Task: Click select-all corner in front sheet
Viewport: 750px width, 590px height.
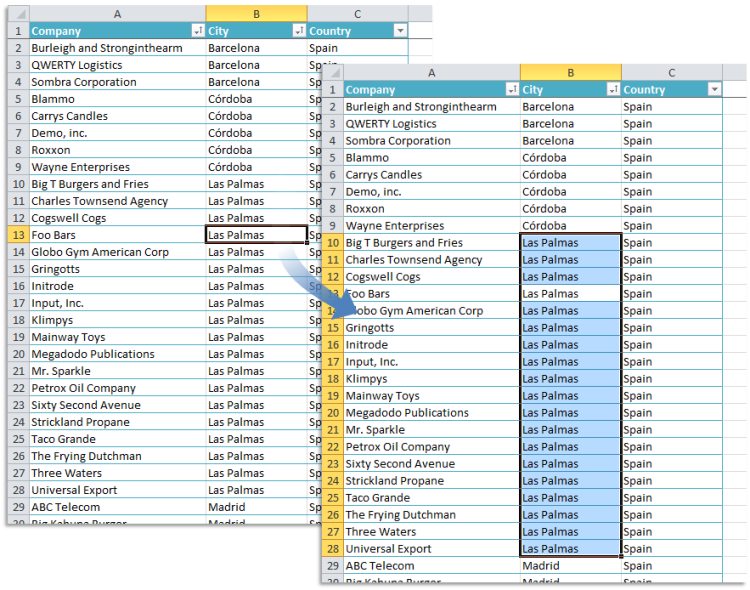Action: click(333, 73)
